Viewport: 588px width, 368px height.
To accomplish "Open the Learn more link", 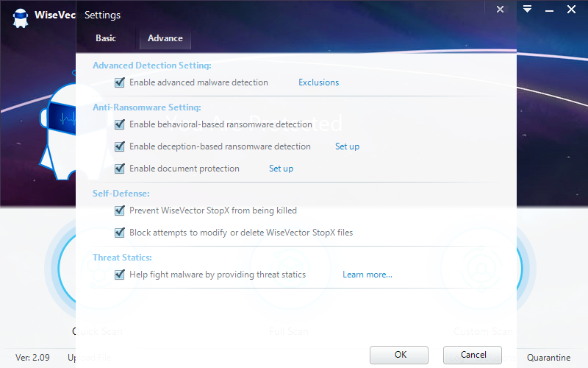I will pos(367,275).
